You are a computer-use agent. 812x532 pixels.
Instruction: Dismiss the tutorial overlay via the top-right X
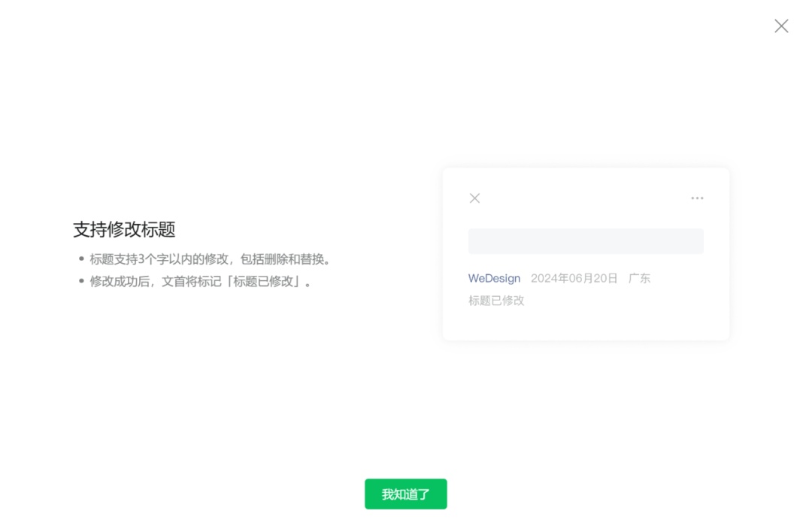click(x=781, y=26)
